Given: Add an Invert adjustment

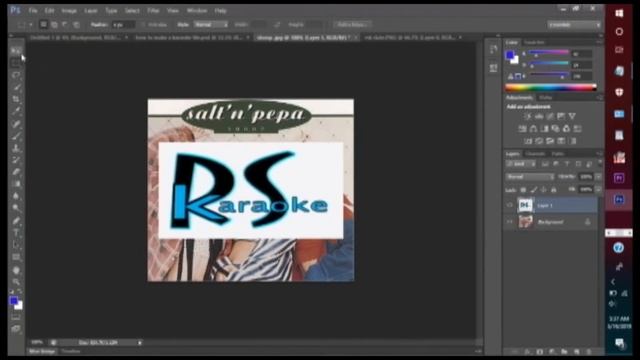Looking at the screenshot, I should click(528, 141).
